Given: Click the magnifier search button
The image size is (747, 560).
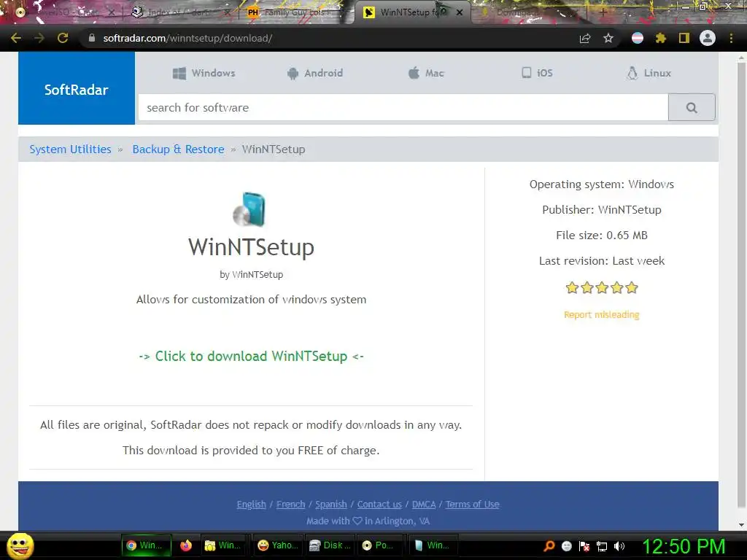Looking at the screenshot, I should 692,108.
